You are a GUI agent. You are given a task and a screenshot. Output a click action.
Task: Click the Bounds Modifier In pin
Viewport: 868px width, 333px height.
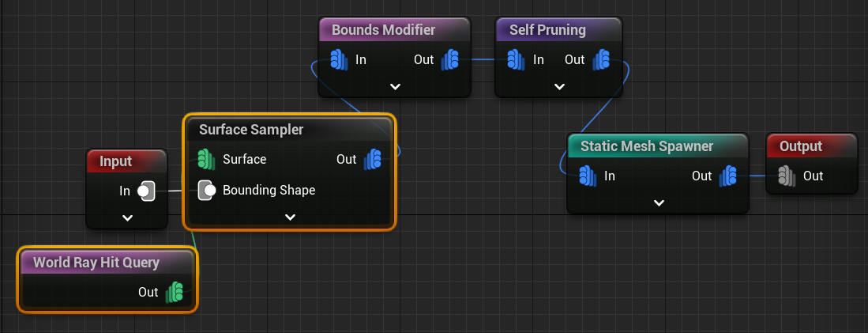(339, 59)
